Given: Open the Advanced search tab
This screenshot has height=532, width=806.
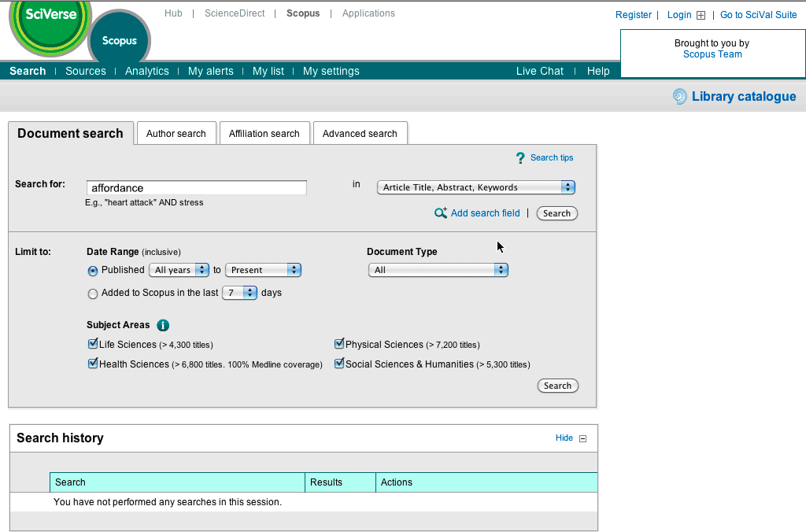Looking at the screenshot, I should tap(360, 134).
